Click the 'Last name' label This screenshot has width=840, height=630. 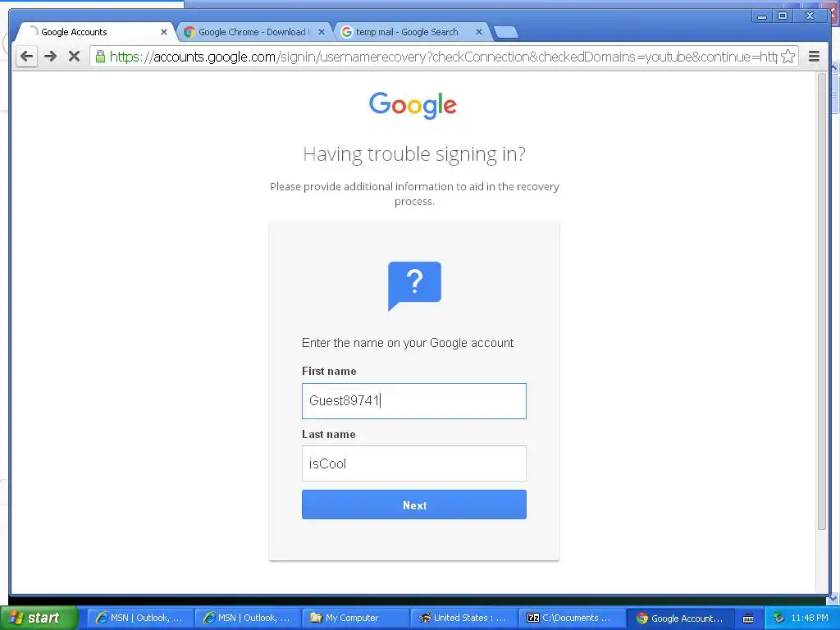pyautogui.click(x=328, y=435)
